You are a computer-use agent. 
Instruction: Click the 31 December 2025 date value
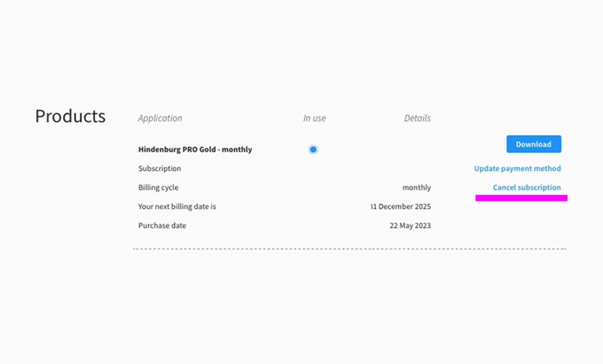tap(400, 207)
